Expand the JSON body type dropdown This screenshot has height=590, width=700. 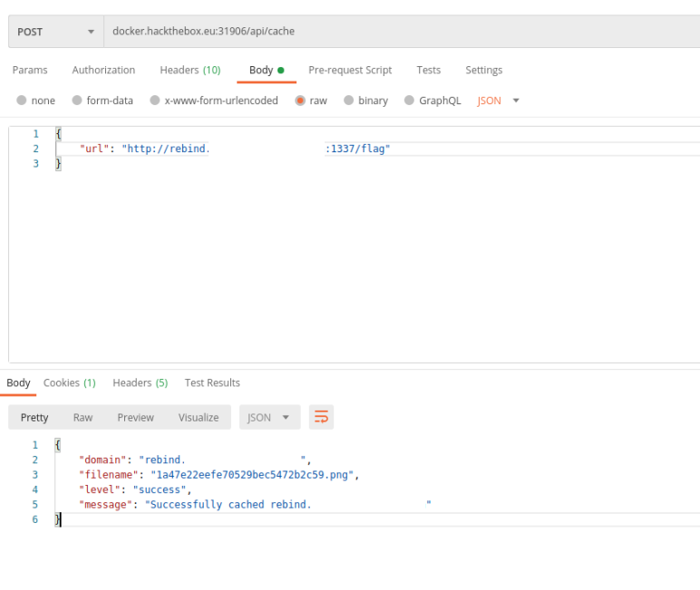[499, 101]
